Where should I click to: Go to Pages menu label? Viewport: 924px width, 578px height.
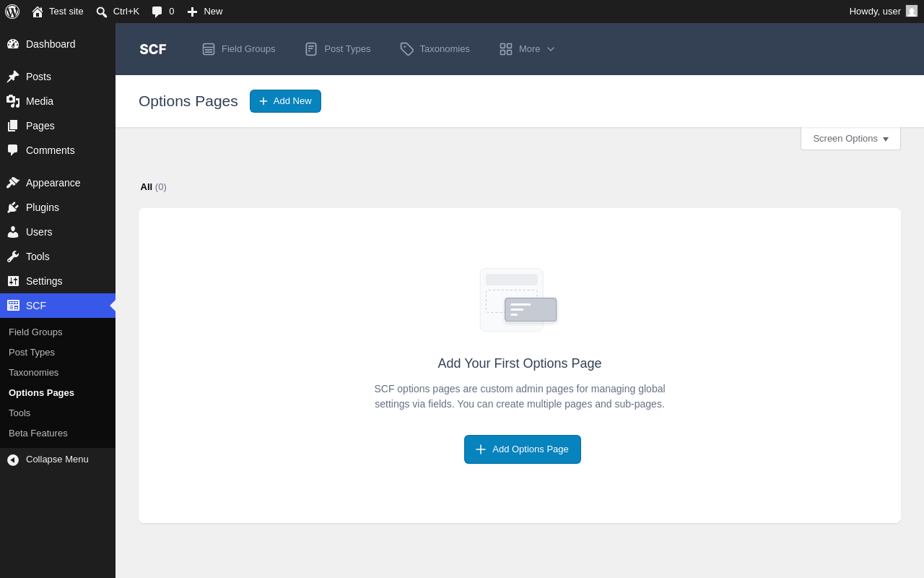(x=40, y=126)
